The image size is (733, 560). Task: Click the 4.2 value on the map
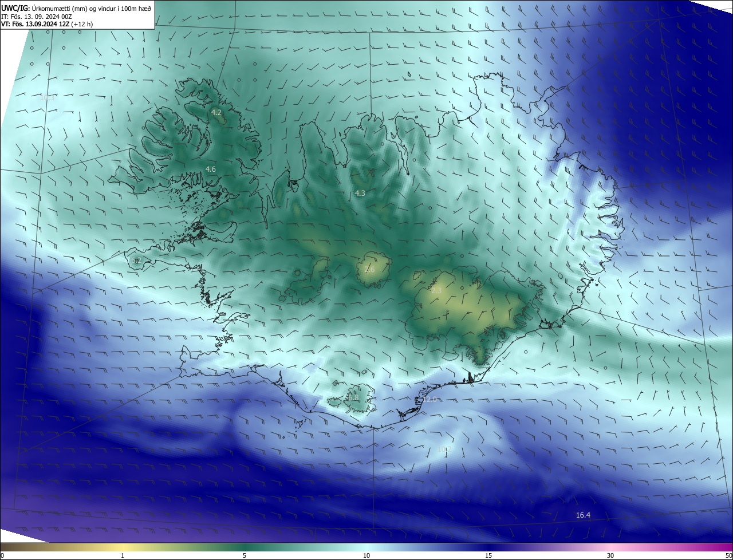(216, 112)
